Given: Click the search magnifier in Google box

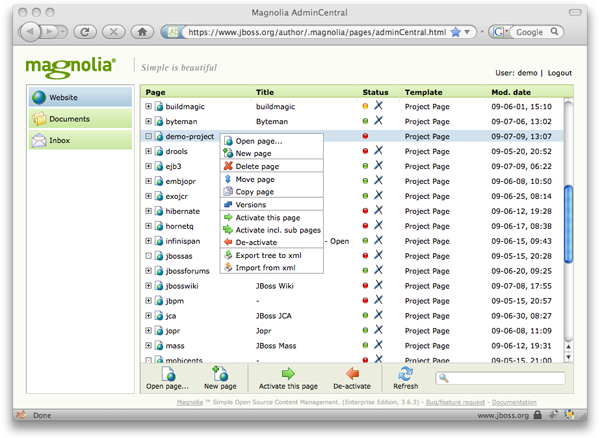Looking at the screenshot, I should tap(554, 32).
